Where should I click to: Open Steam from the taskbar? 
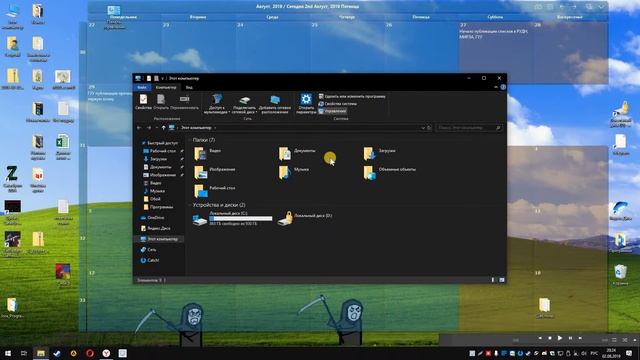pyautogui.click(x=57, y=353)
